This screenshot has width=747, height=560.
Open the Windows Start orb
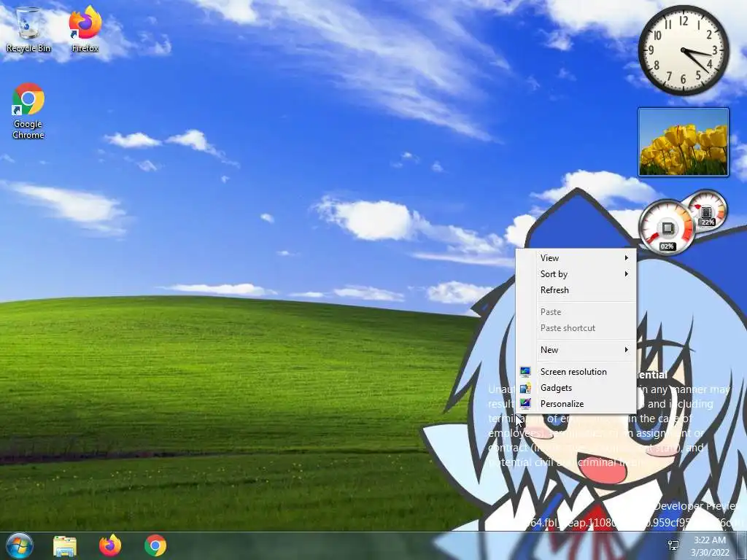pyautogui.click(x=20, y=545)
